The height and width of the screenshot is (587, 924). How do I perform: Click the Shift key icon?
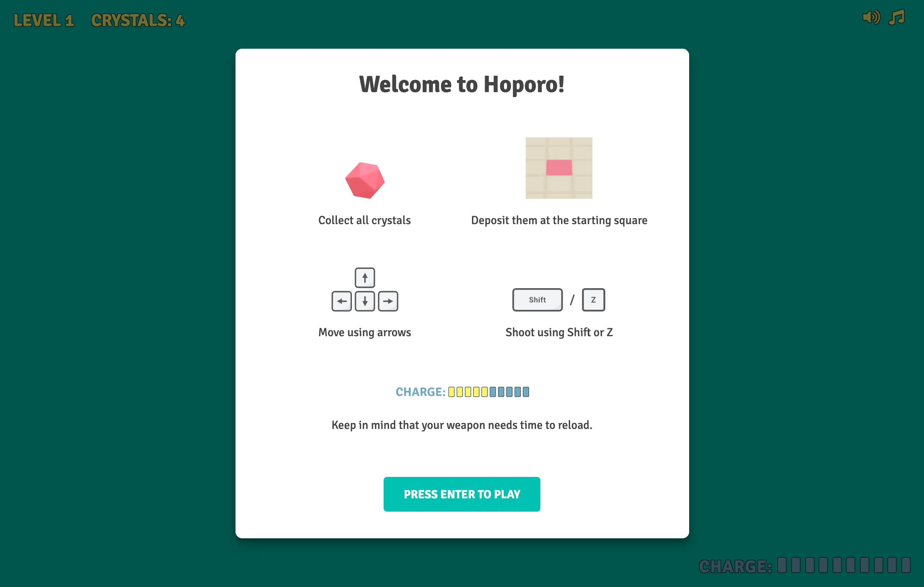[537, 300]
